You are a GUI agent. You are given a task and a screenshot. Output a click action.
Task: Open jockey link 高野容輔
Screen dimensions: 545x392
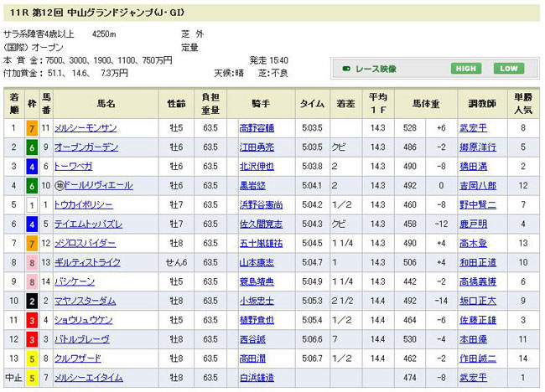(x=257, y=128)
